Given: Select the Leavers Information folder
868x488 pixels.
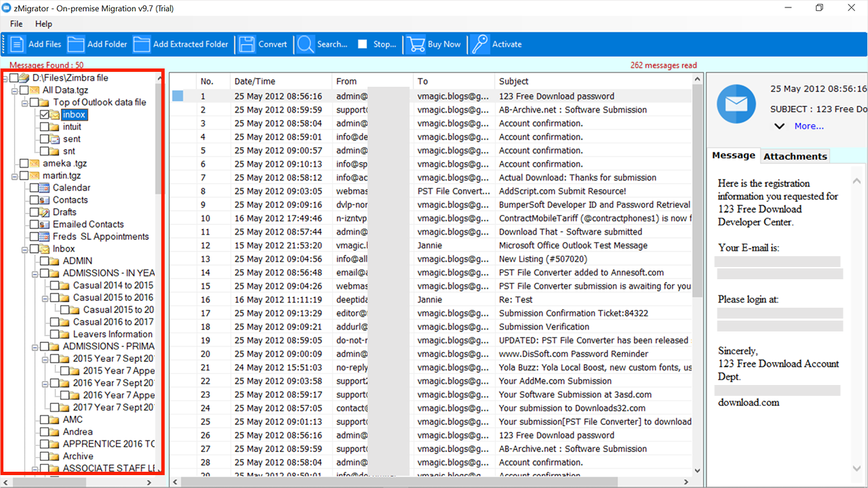Looking at the screenshot, I should (113, 334).
